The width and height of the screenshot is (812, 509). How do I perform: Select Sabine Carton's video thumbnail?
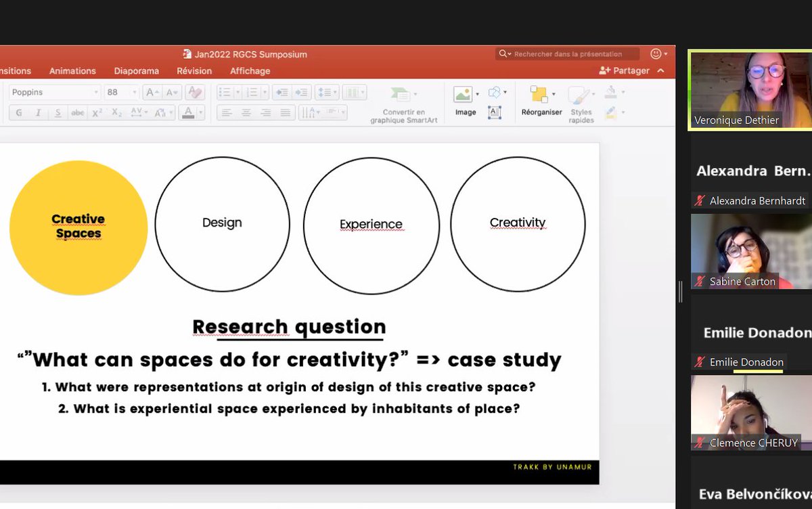(751, 251)
